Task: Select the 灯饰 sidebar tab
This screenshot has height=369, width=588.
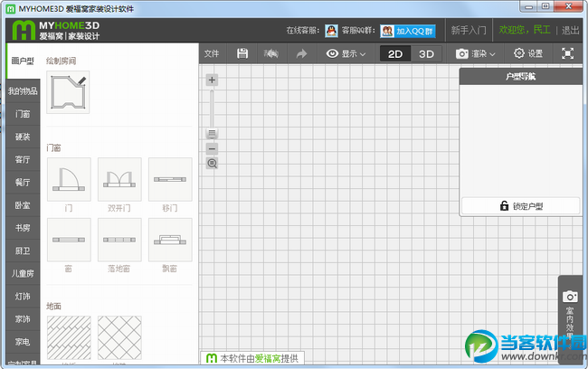Action: click(x=23, y=297)
